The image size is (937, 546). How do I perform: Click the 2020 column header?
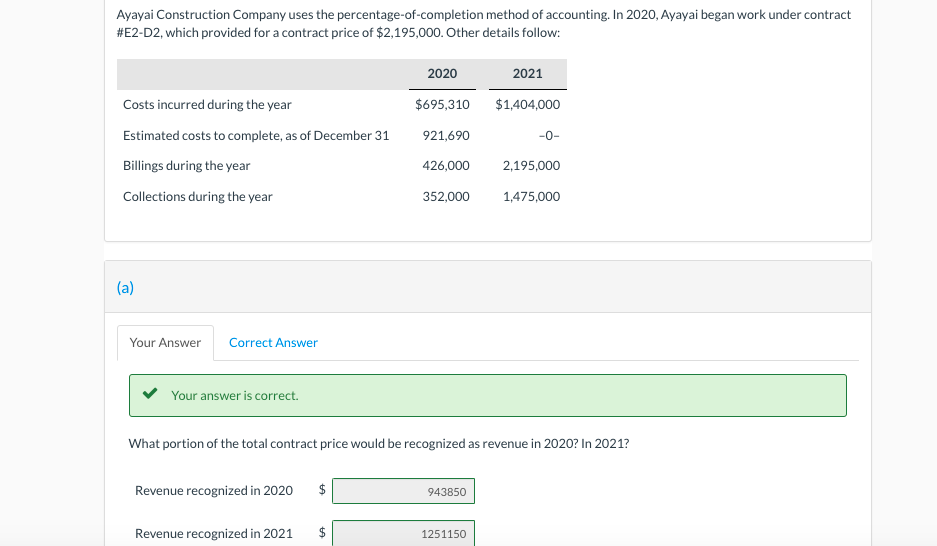click(442, 74)
